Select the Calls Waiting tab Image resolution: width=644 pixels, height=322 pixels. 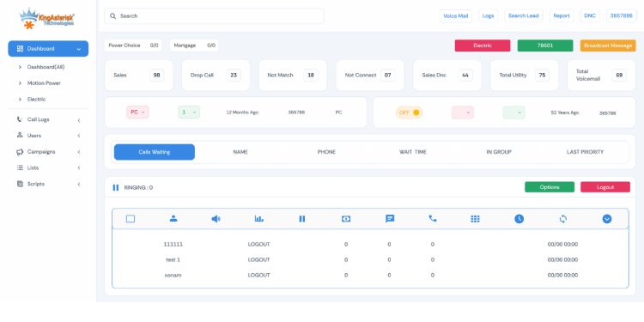155,152
